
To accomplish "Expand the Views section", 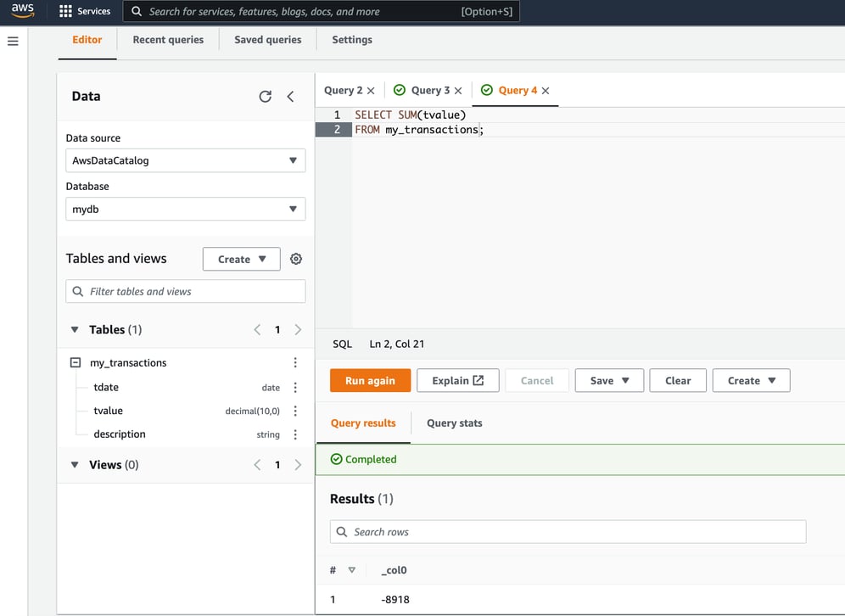I will point(75,465).
